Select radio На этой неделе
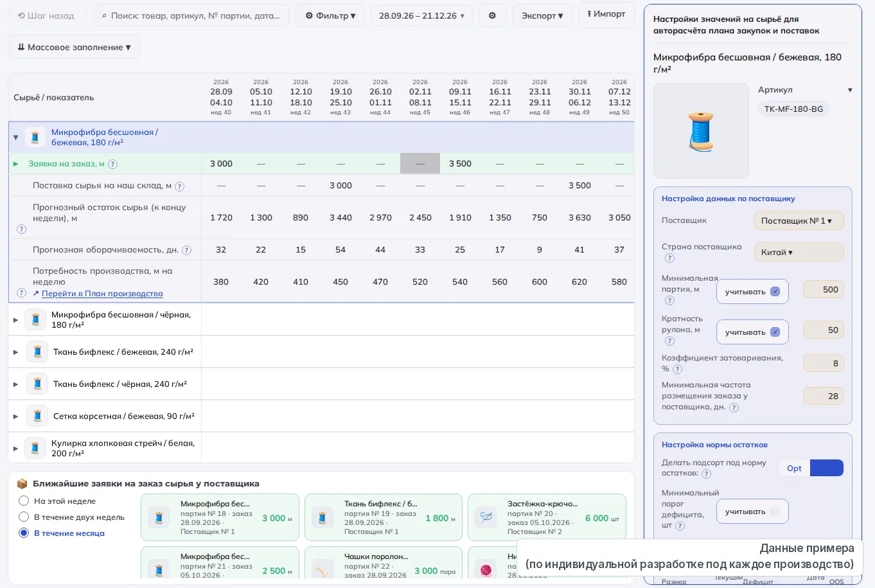The height and width of the screenshot is (588, 875). click(x=24, y=501)
